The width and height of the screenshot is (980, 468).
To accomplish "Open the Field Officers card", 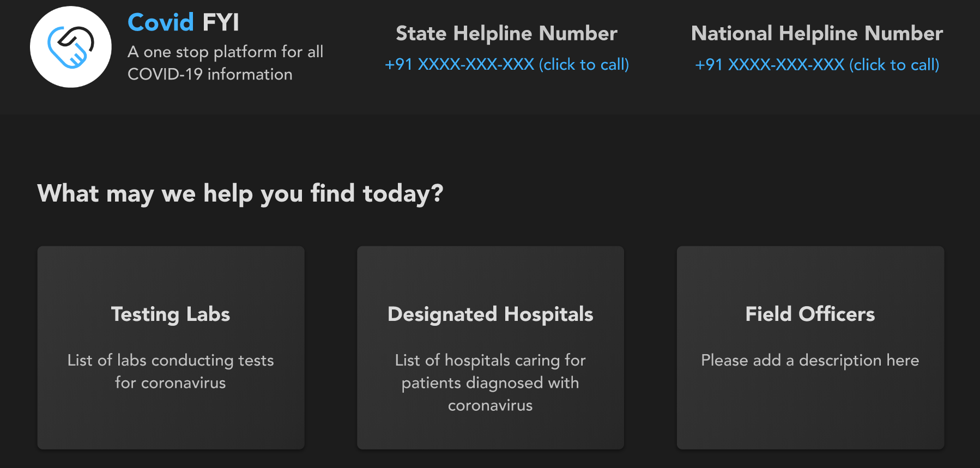I will coord(810,414).
